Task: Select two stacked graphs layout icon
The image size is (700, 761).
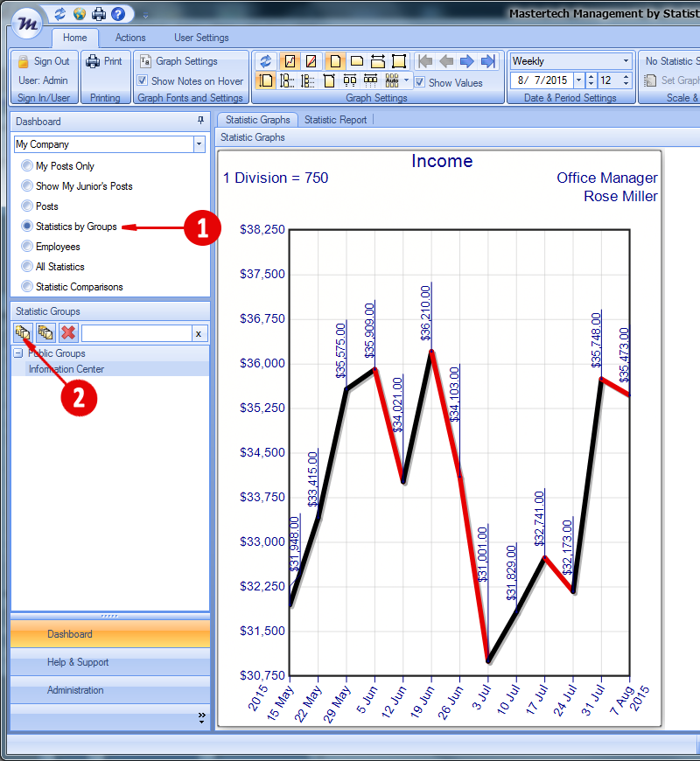Action: (x=287, y=80)
